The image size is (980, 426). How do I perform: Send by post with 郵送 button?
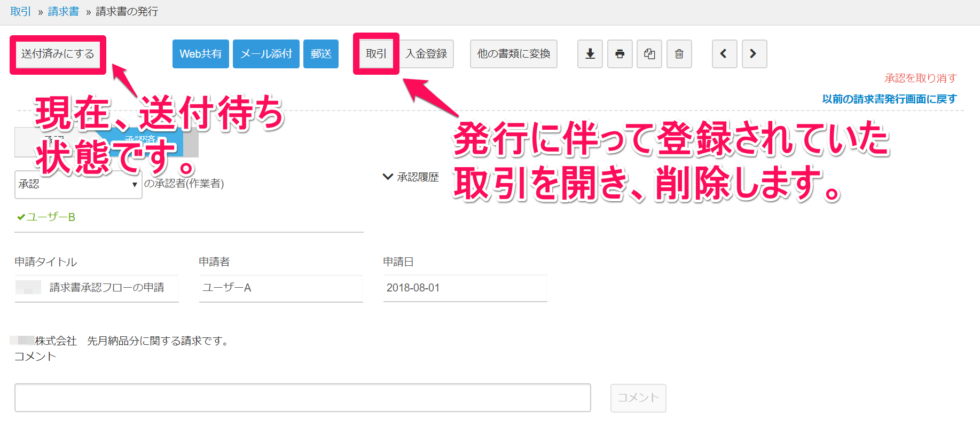321,54
